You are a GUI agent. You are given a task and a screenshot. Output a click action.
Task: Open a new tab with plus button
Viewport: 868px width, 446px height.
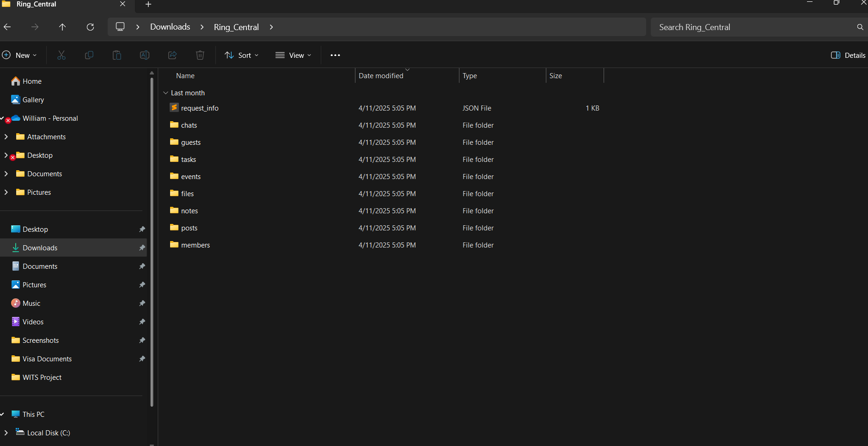[x=148, y=4]
